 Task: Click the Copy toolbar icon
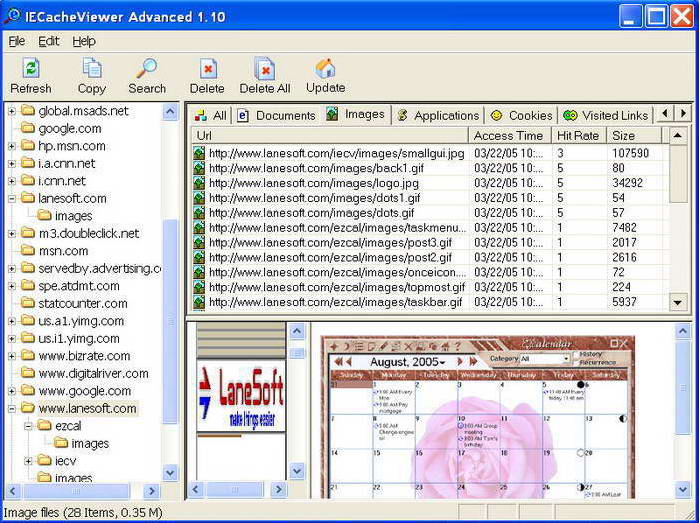(92, 69)
